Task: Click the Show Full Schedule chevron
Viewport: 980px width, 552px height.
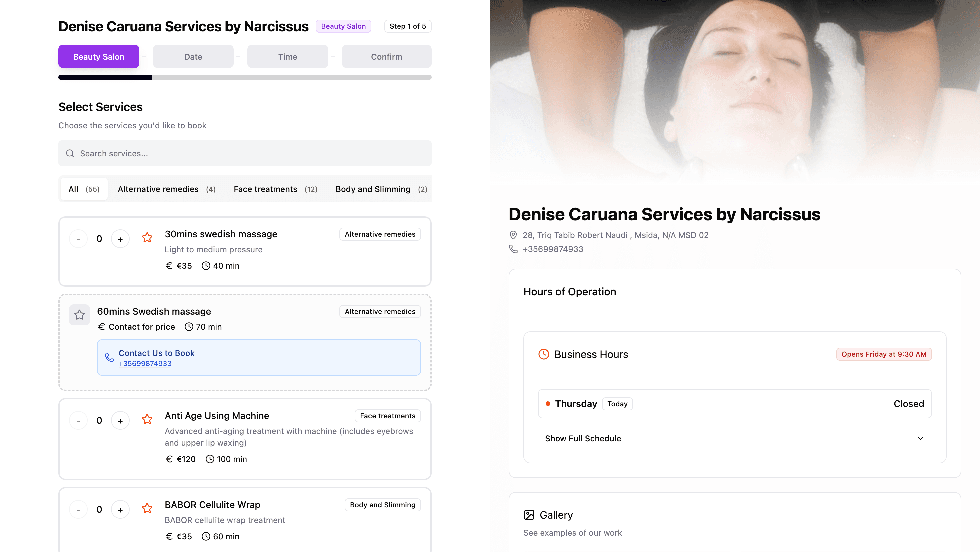Action: tap(920, 438)
